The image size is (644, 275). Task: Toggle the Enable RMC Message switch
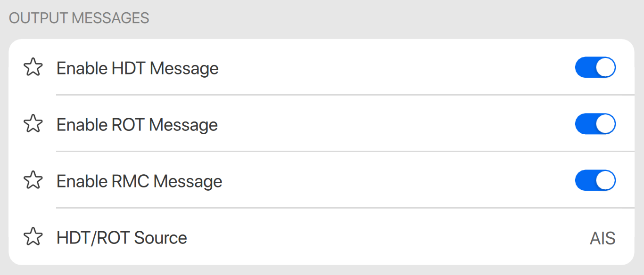point(595,181)
